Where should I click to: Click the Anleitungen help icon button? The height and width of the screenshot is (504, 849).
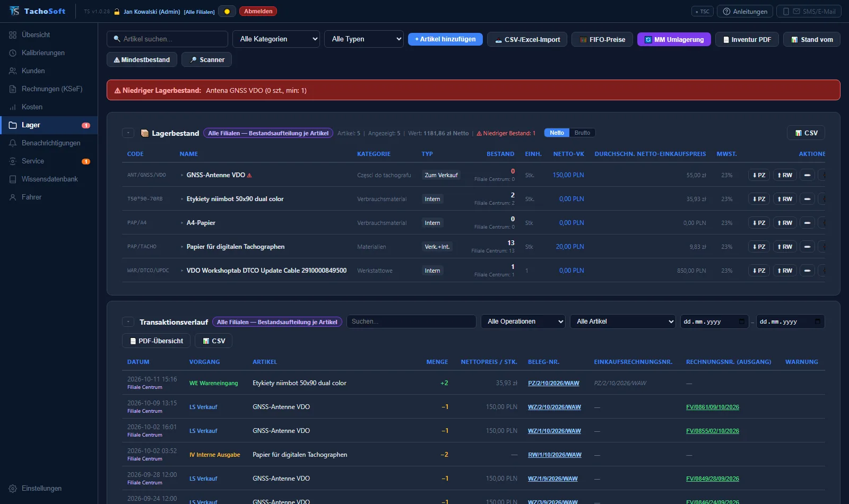click(745, 11)
